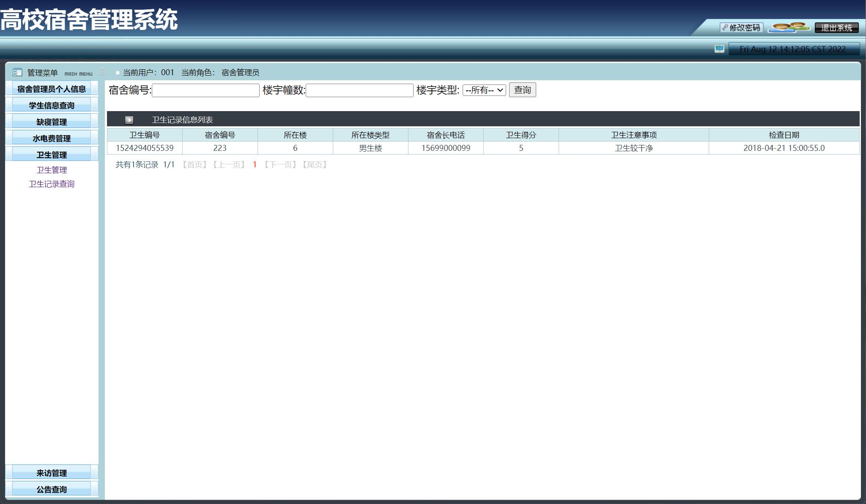Click the monitor icon beside the date display
This screenshot has width=866, height=504.
pos(719,49)
